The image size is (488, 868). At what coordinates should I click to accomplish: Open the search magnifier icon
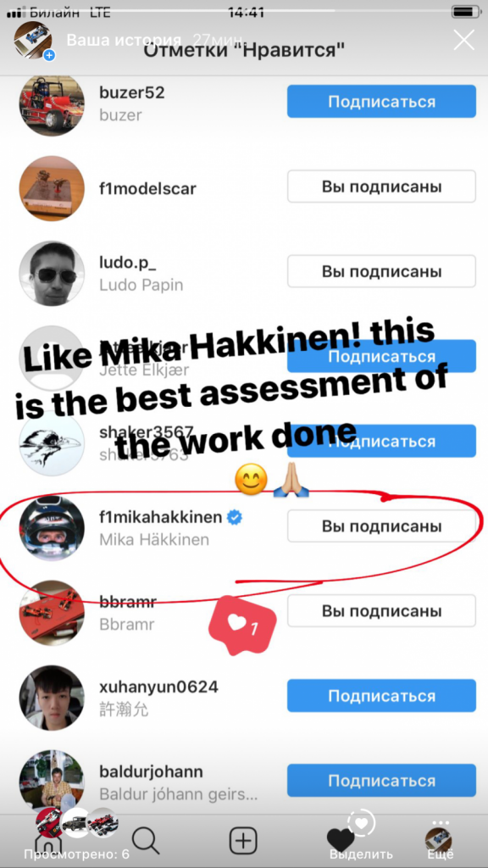pyautogui.click(x=146, y=842)
